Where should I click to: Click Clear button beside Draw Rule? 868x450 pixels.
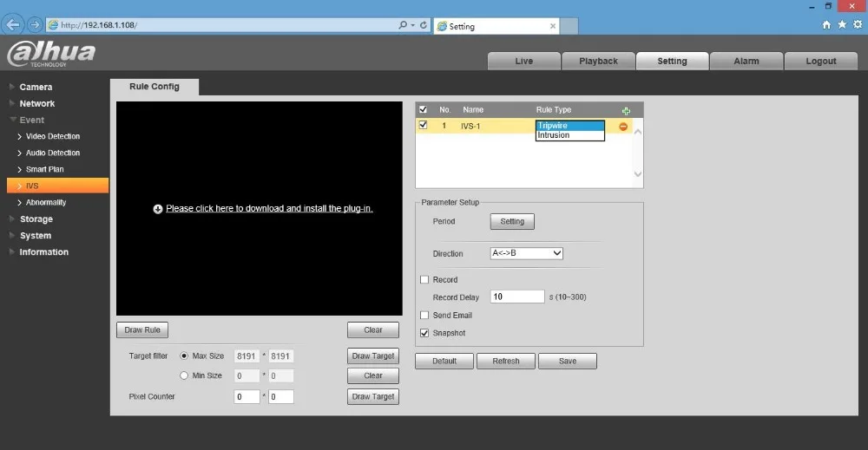pos(373,330)
